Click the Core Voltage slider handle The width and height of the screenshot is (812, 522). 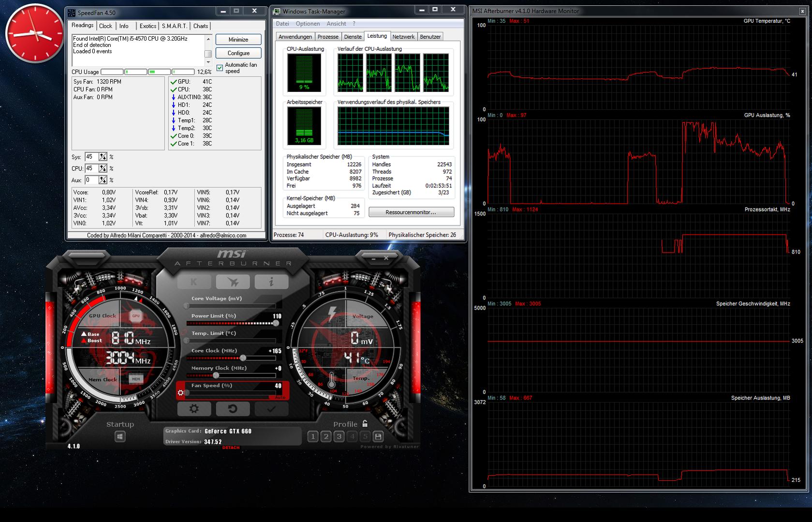187,306
